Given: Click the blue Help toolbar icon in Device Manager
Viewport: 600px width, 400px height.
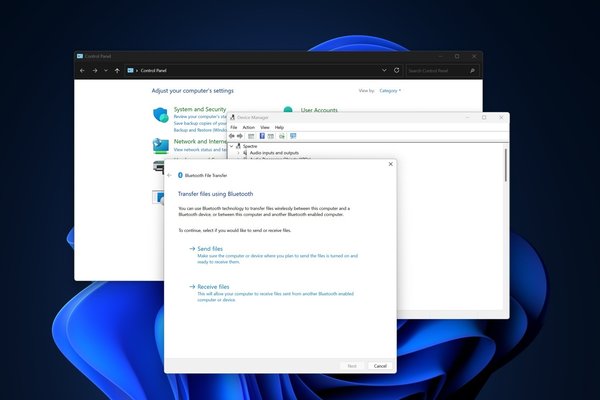Looking at the screenshot, I should click(x=262, y=136).
